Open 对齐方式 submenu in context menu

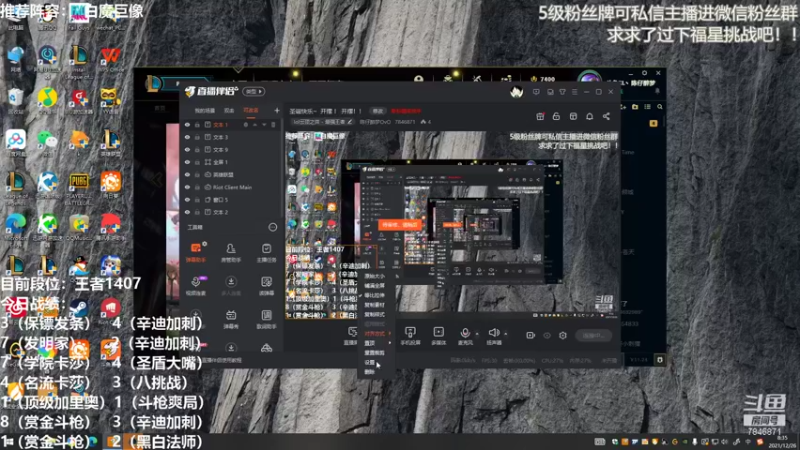click(x=378, y=334)
